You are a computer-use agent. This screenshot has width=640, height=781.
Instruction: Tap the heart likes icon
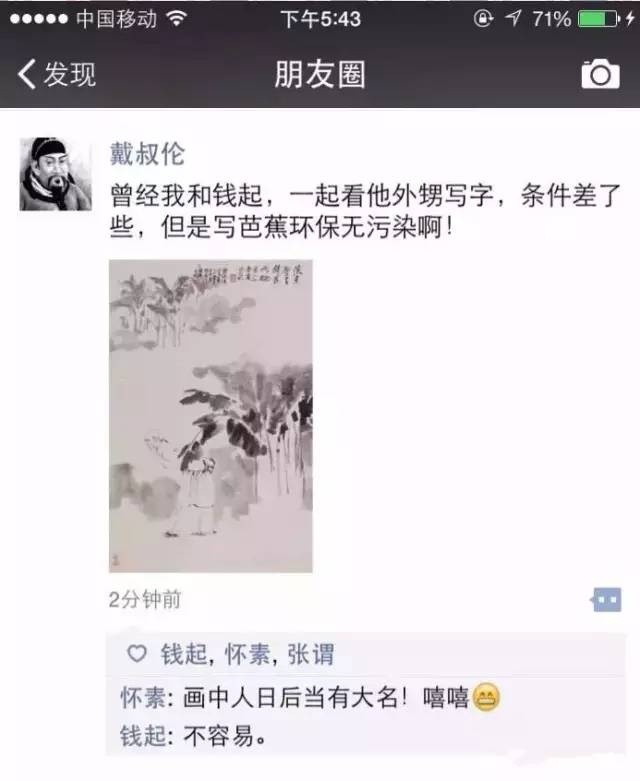(x=137, y=653)
